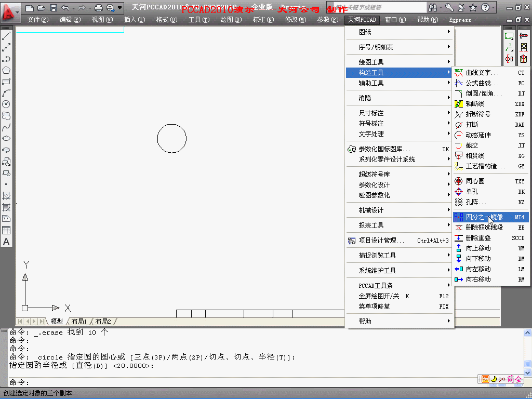Expand the 机械设计 submenu
This screenshot has height=399, width=532.
(400, 210)
